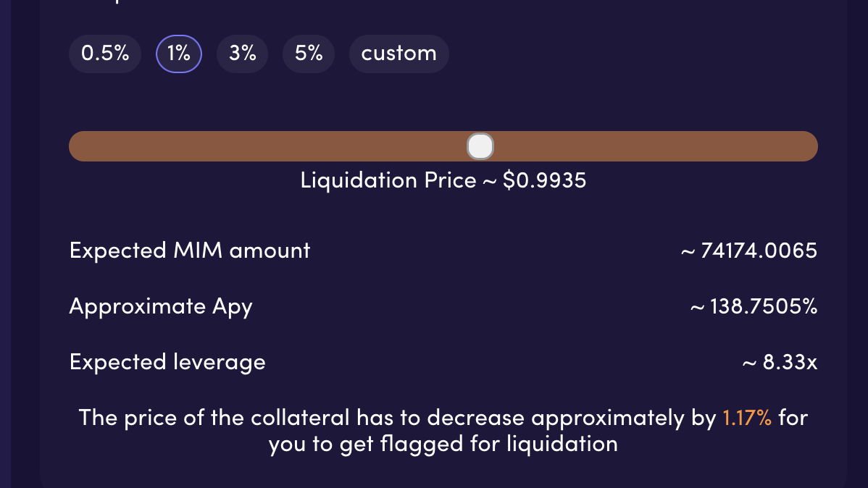Image resolution: width=868 pixels, height=488 pixels.
Task: Click slider track left of the handle
Action: tap(267, 146)
